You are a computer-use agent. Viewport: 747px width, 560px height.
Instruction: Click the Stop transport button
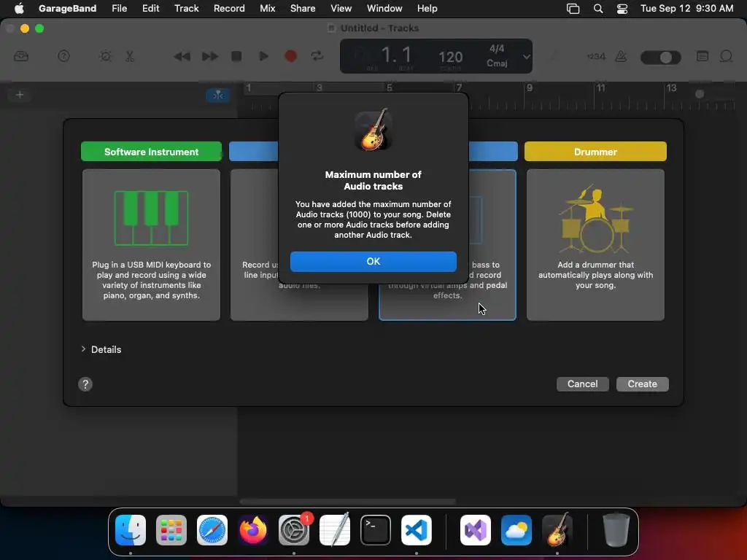coord(236,56)
